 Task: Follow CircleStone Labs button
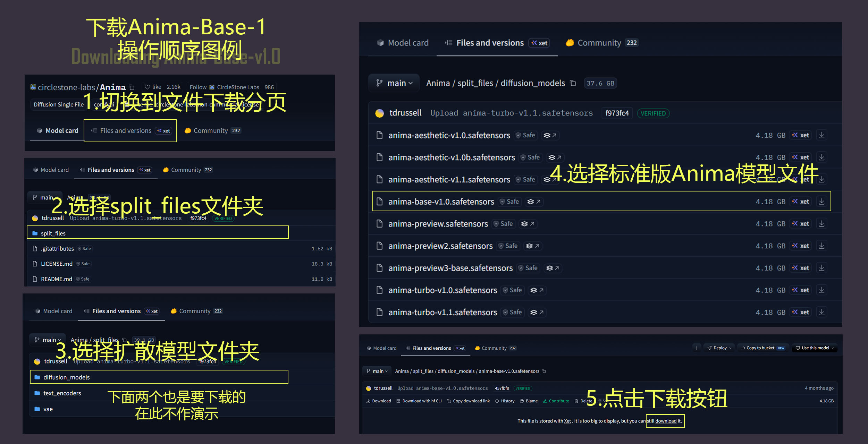(x=224, y=87)
